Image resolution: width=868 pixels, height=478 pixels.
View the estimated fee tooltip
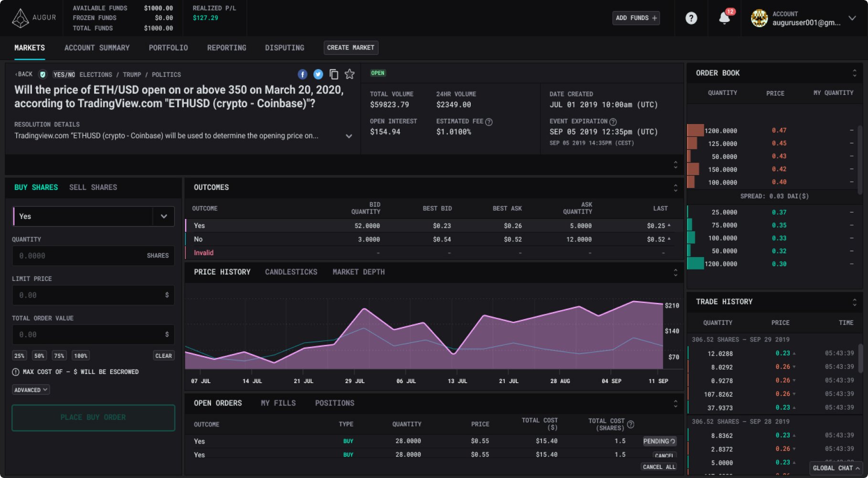point(488,121)
